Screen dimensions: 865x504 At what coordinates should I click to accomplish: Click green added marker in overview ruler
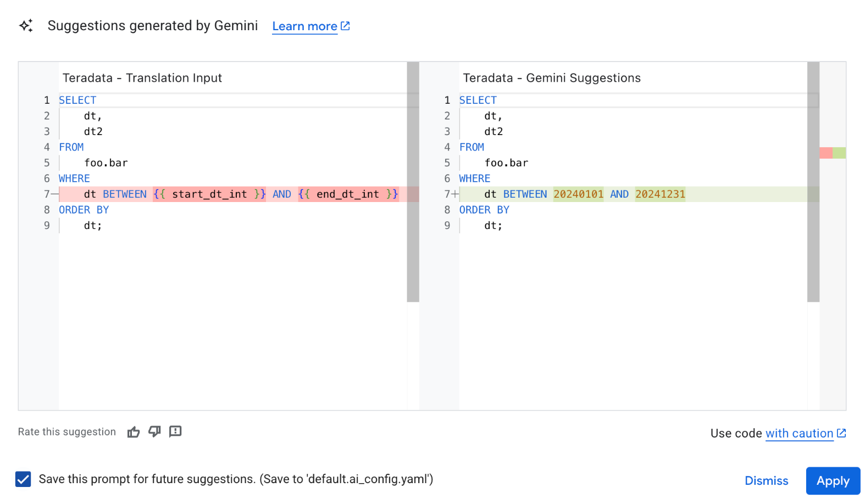pos(839,153)
